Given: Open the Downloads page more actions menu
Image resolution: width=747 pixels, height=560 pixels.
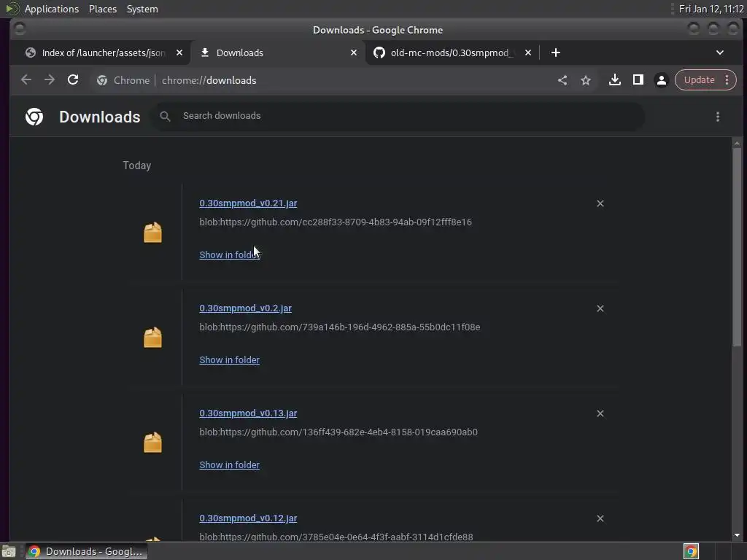Looking at the screenshot, I should point(718,117).
